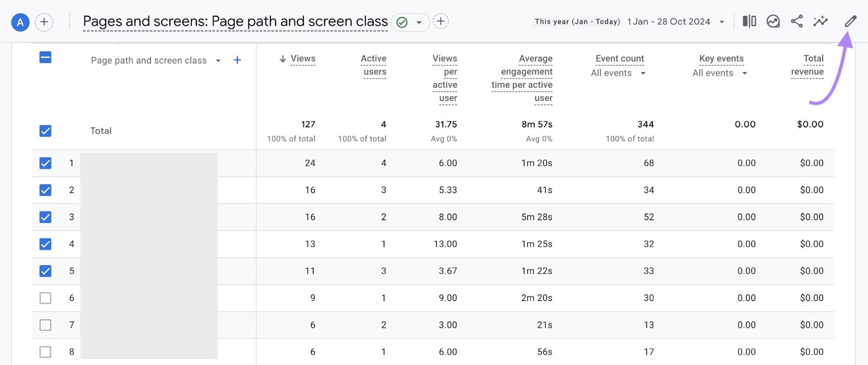Toggle the Total row checkbox
Screen dimensions: 868x365
point(46,131)
